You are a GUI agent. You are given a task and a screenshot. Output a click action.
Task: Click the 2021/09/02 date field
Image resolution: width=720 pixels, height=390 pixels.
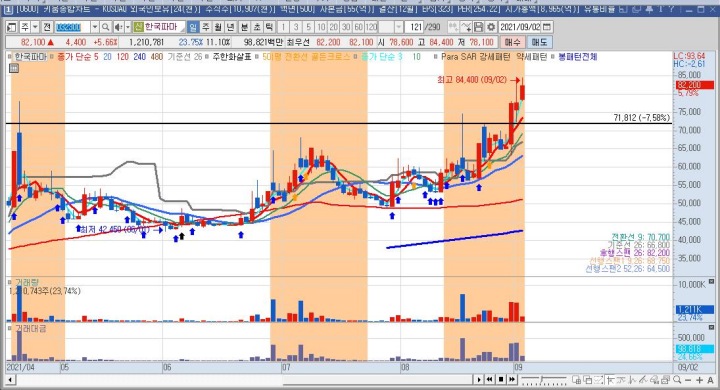[x=521, y=27]
